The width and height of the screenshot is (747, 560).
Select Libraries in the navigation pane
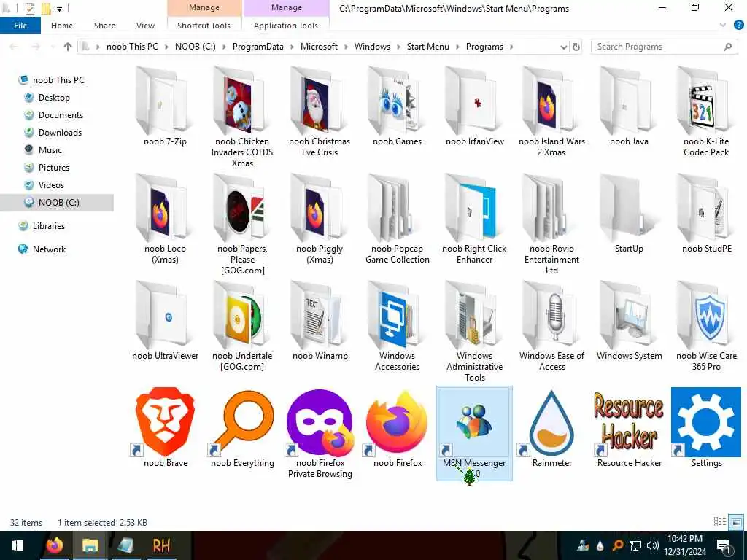pos(49,226)
